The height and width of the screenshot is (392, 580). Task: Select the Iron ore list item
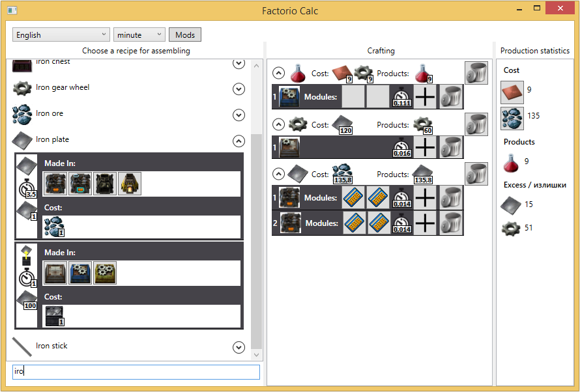128,114
